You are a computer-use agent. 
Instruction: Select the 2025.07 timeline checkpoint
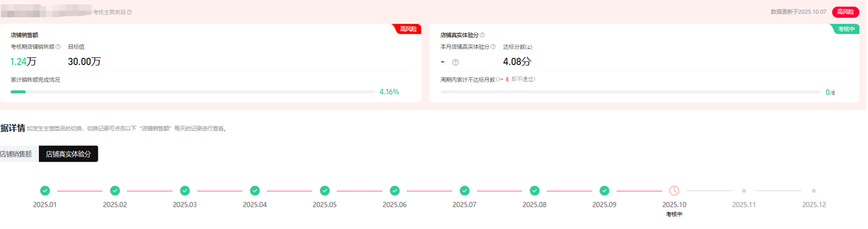[x=465, y=191]
